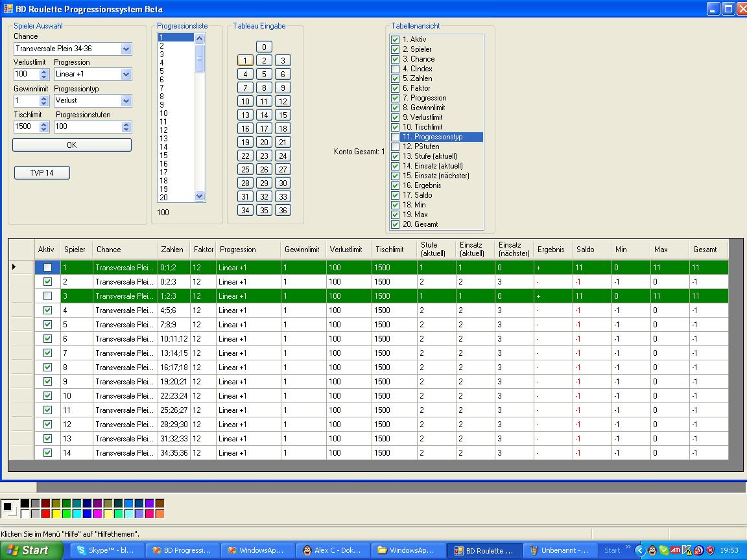Click the Tischlimit column header
Screen dimensions: 747x560
click(x=394, y=250)
